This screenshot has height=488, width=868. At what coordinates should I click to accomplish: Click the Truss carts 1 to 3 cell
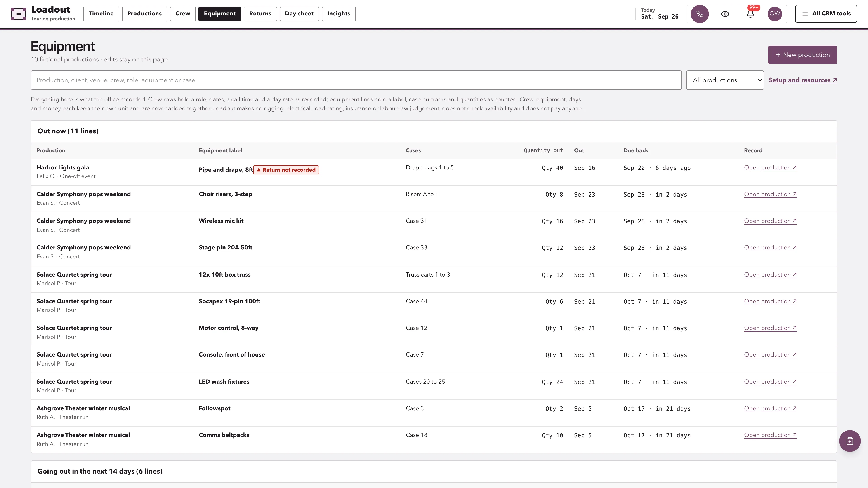click(428, 274)
